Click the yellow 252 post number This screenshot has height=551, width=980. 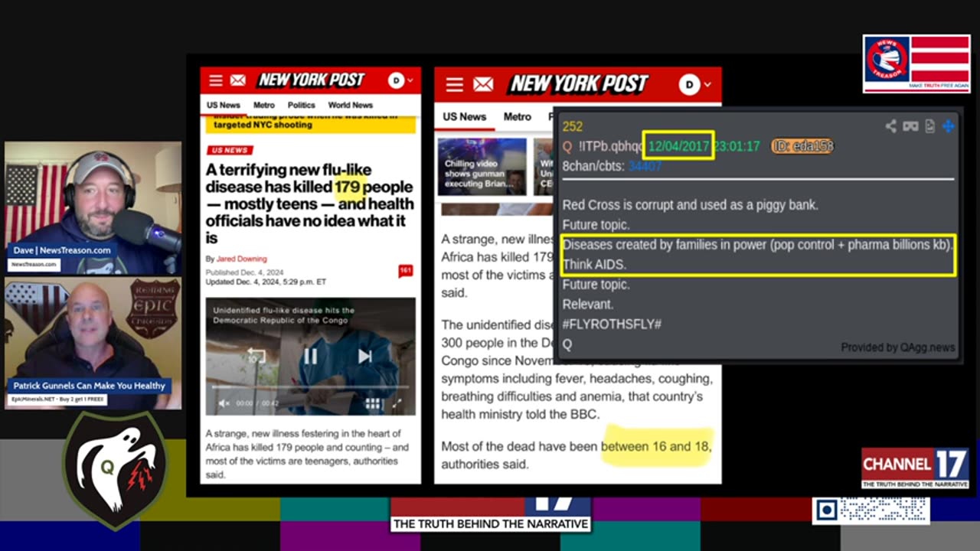573,126
